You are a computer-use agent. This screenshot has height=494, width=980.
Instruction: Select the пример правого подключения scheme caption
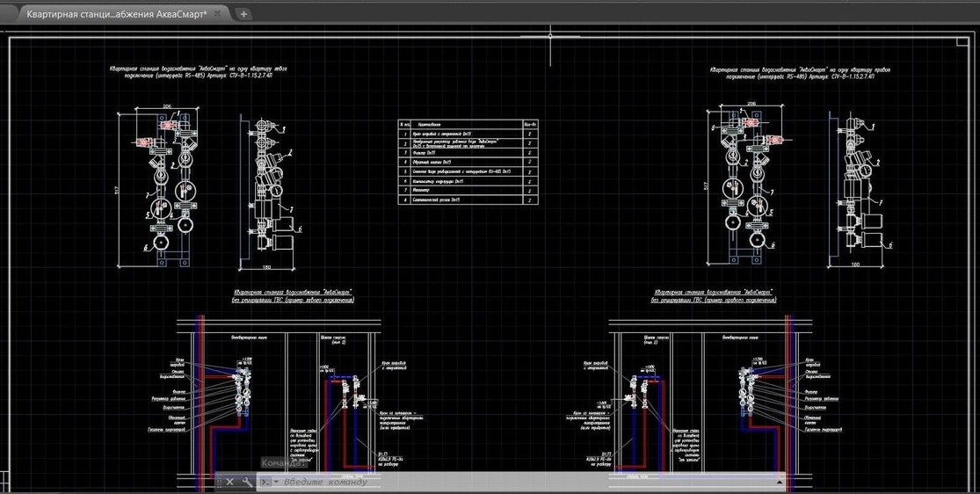coord(713,295)
